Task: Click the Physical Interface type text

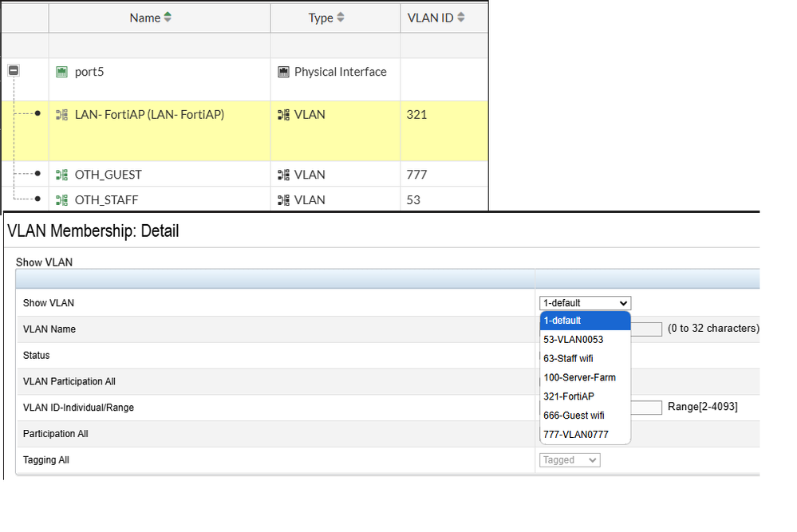Action: point(341,72)
